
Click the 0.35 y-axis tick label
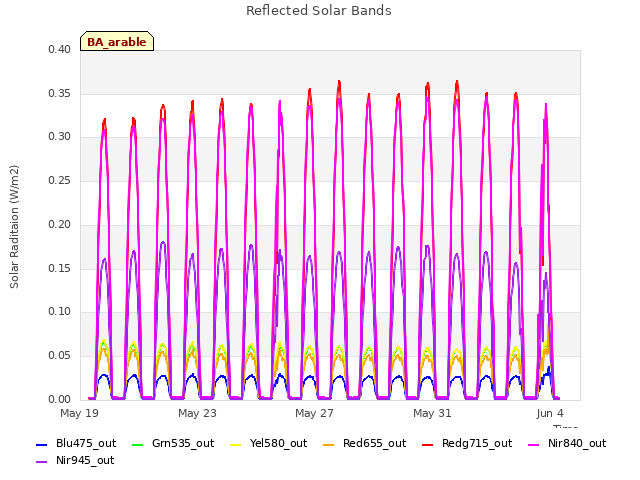click(x=60, y=93)
